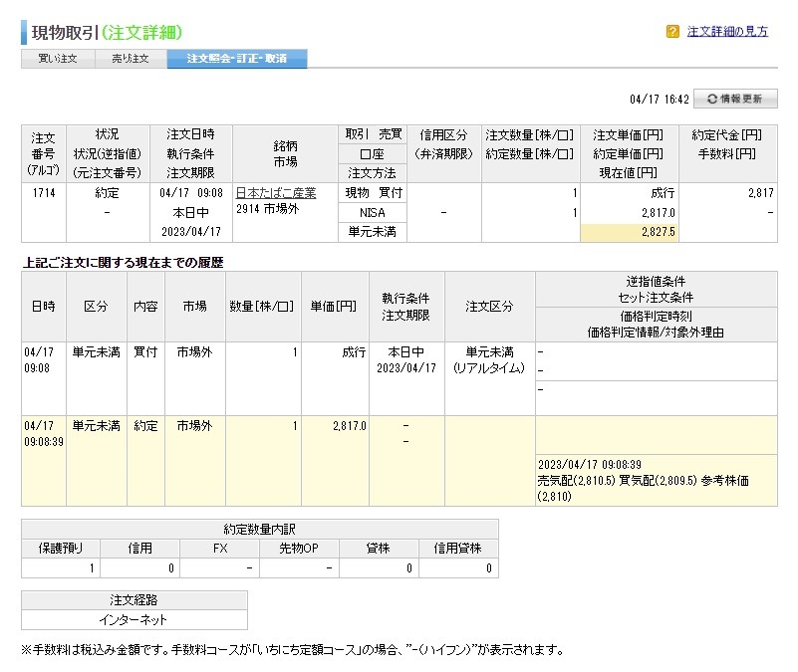The image size is (798, 672).
Task: Click the 2,817.0 execution price in order row
Action: pos(659,213)
